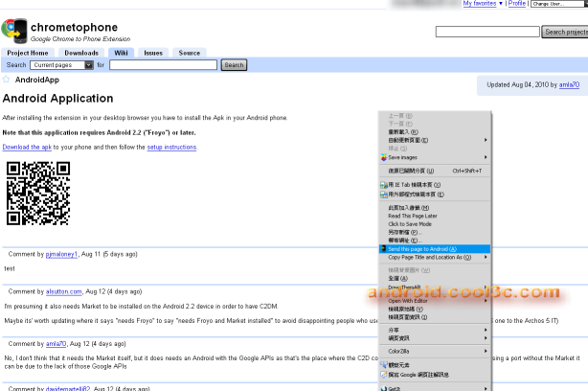
Task: Choose the bookmark this page (M) entry
Action: [434, 208]
